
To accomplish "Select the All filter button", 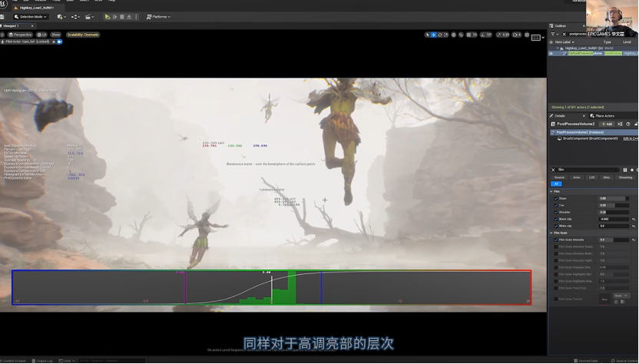I will point(556,184).
